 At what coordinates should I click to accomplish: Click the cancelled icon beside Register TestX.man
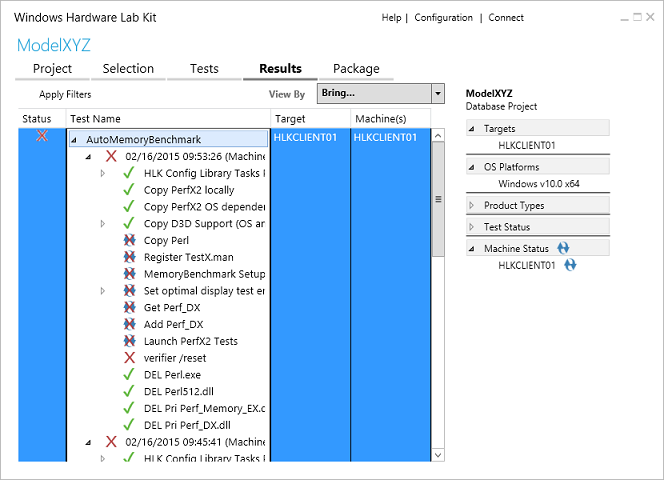(x=130, y=257)
